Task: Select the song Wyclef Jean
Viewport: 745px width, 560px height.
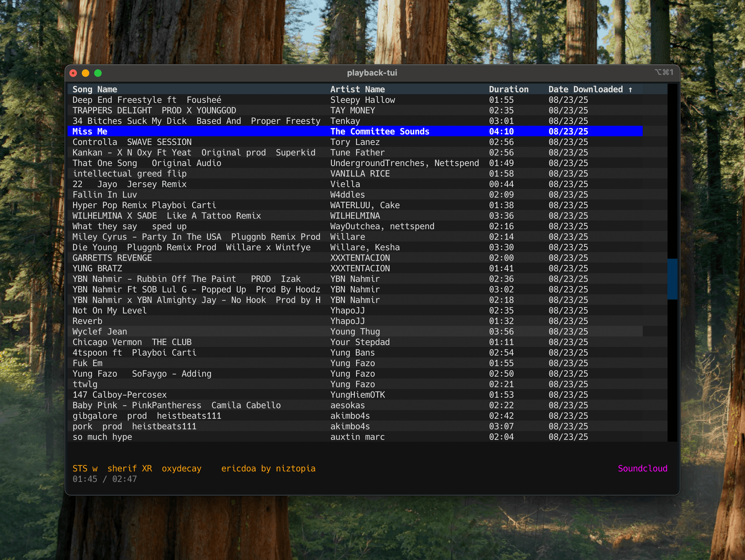Action: tap(100, 332)
